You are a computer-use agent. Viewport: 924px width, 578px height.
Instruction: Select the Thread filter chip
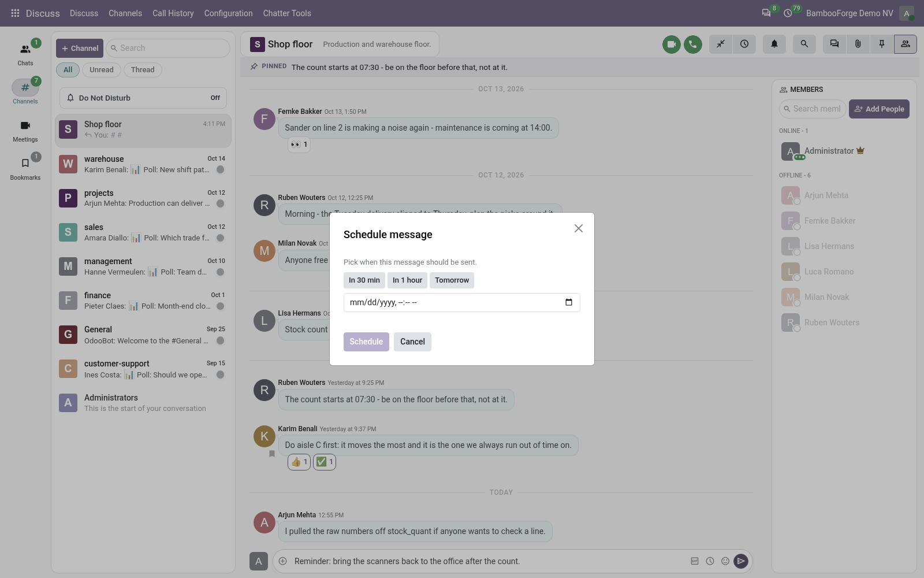coord(143,70)
